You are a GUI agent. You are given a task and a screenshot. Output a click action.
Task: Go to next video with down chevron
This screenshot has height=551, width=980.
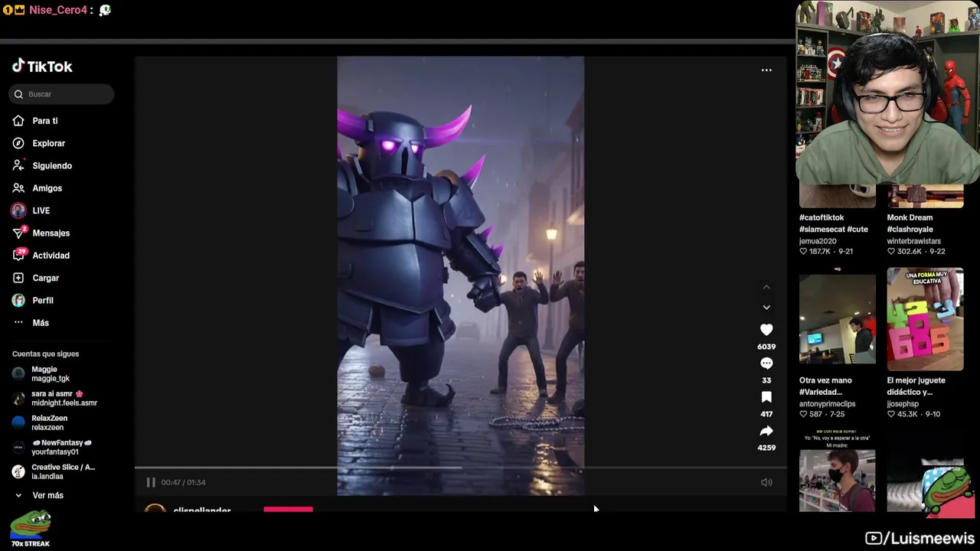[766, 307]
